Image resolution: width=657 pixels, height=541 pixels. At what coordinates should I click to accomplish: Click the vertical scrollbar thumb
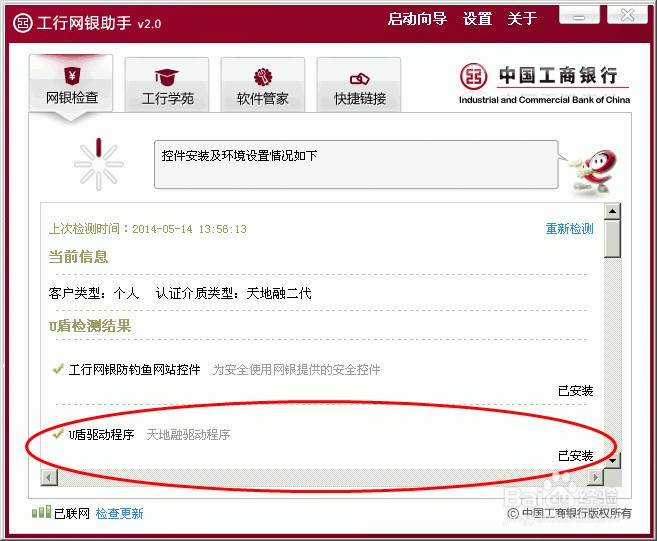click(x=612, y=239)
